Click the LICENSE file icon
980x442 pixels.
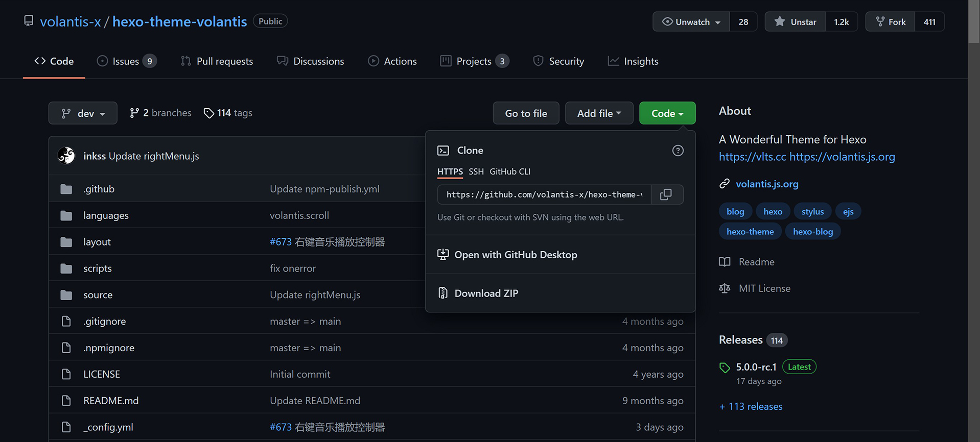coord(66,374)
